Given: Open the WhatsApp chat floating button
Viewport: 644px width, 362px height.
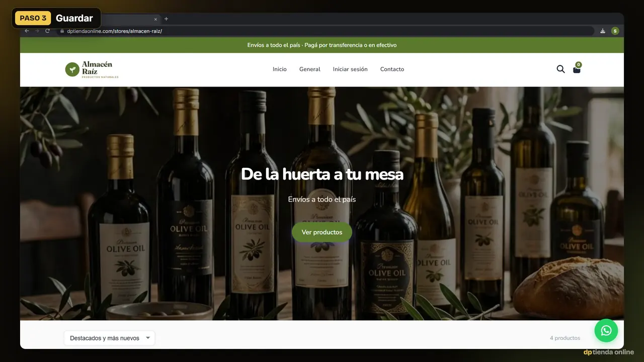Looking at the screenshot, I should click(x=606, y=330).
